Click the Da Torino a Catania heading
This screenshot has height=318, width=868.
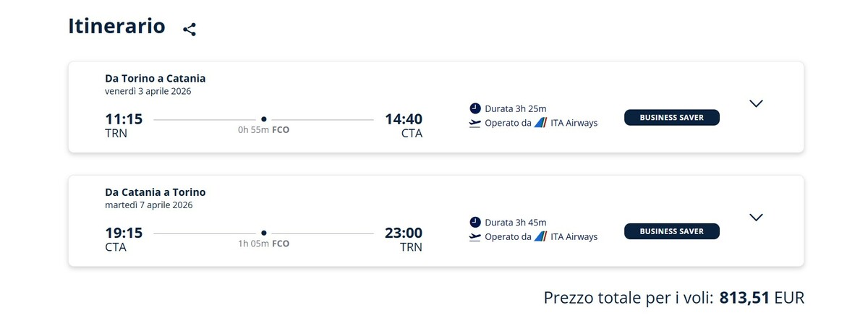coord(156,78)
